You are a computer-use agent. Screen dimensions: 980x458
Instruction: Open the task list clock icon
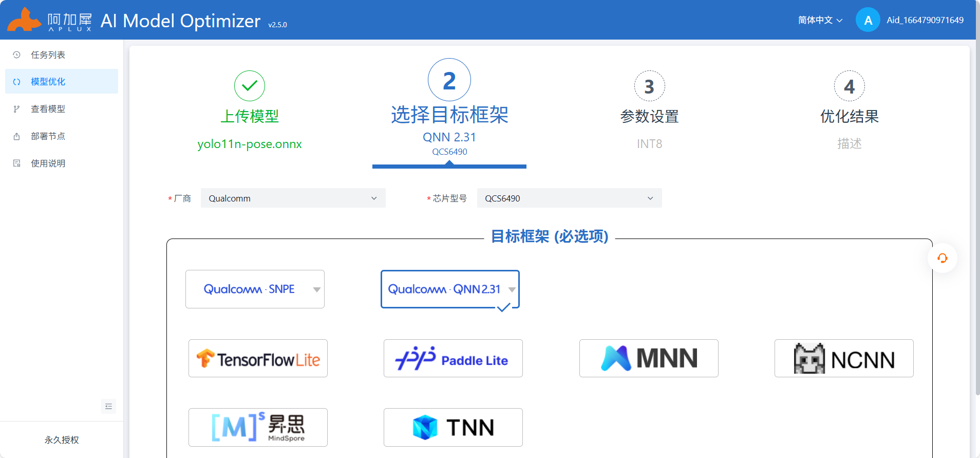[17, 54]
